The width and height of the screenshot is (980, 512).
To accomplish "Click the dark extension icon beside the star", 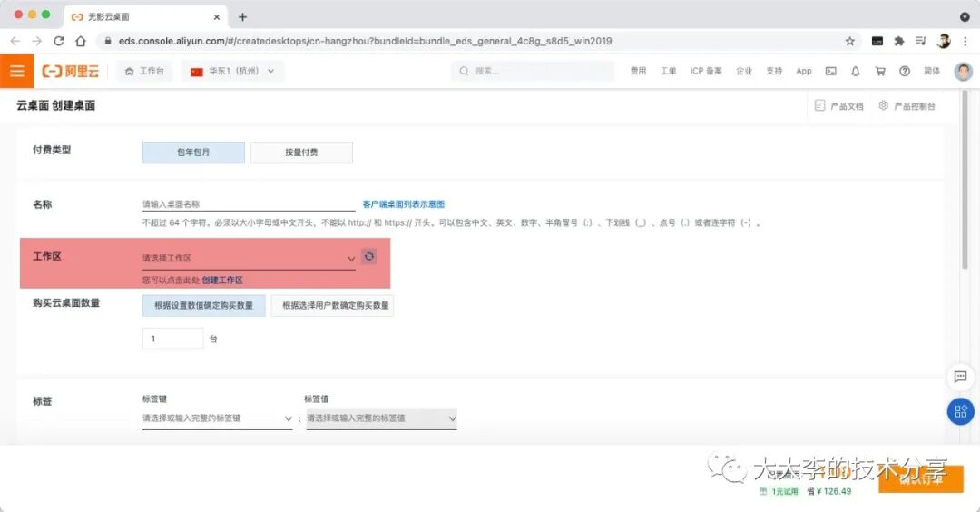I will 877,41.
